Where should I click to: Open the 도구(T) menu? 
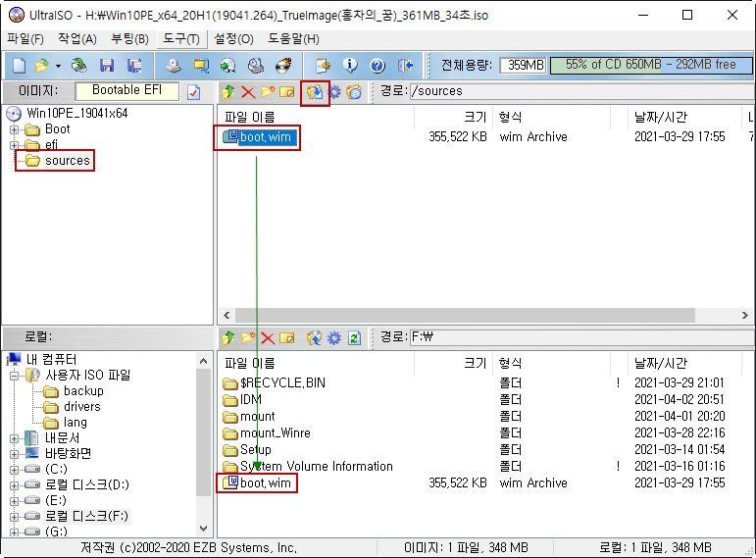tap(181, 39)
